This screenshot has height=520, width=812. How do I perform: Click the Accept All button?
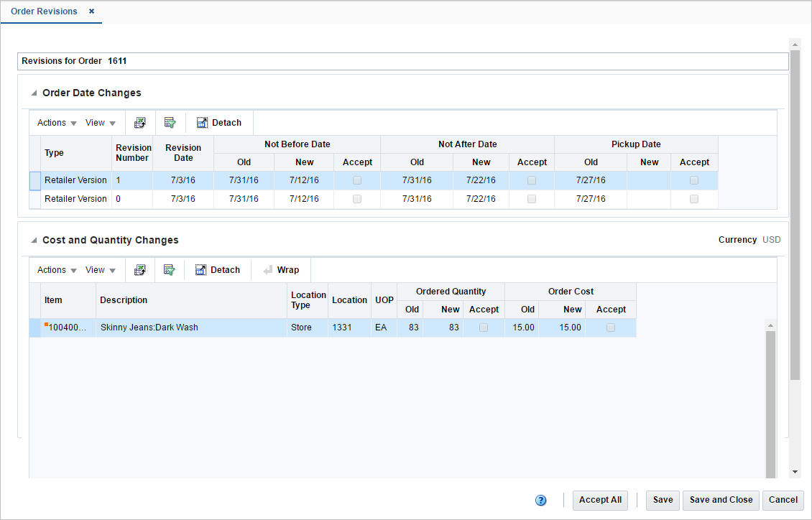pyautogui.click(x=600, y=501)
